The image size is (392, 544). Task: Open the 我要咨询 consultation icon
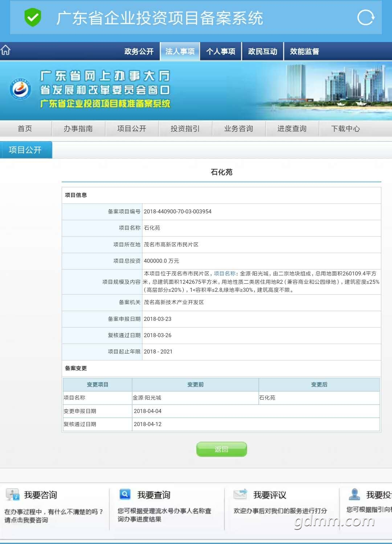click(12, 495)
